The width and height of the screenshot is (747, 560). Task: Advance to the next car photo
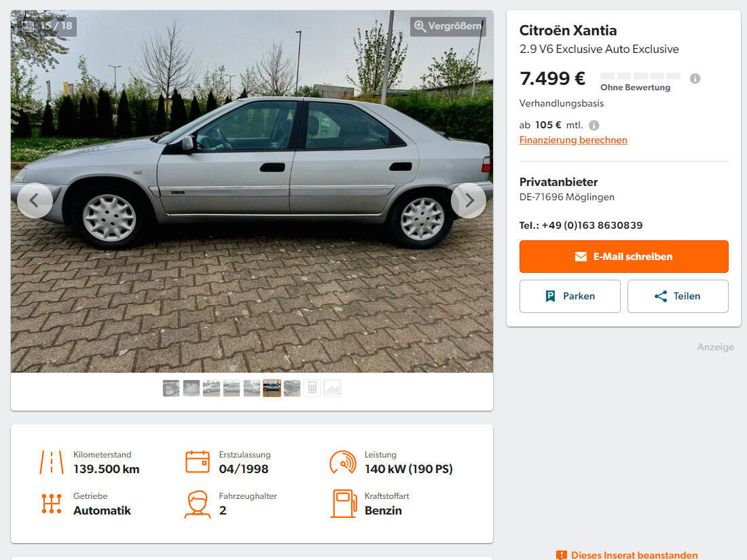469,200
